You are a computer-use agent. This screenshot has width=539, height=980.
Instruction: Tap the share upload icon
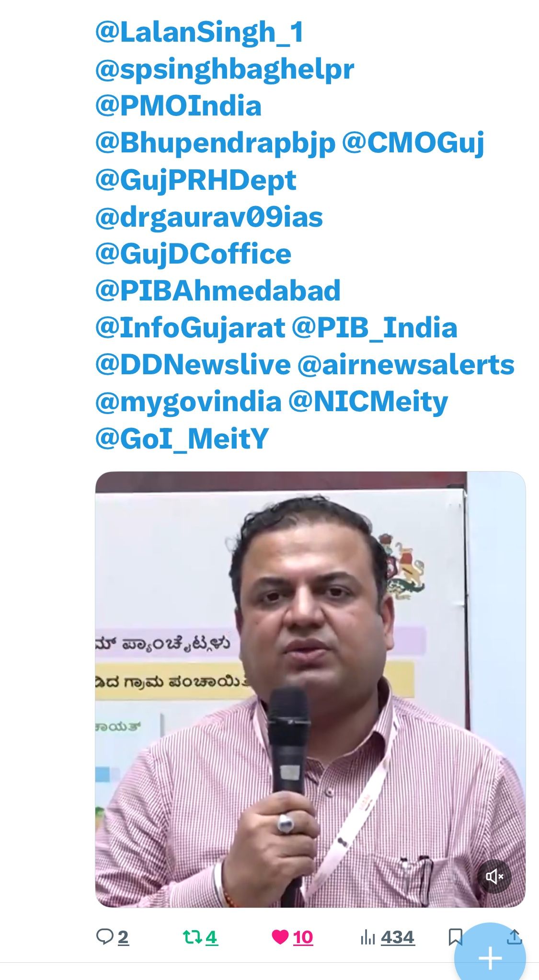[x=514, y=936]
